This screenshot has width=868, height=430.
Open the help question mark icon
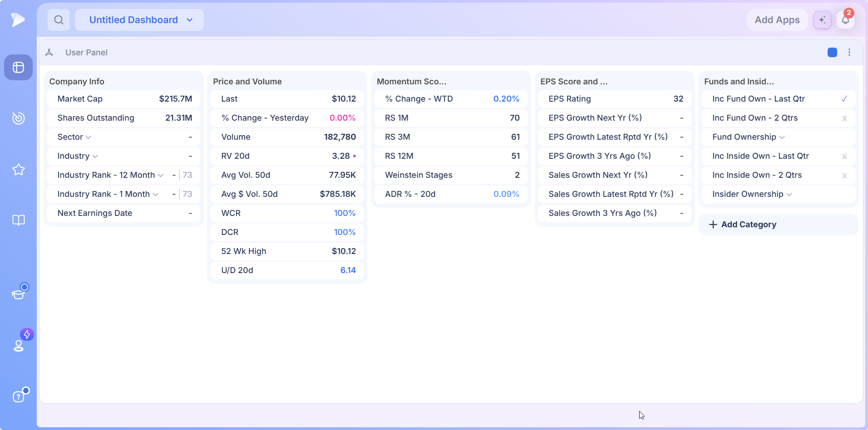[18, 397]
